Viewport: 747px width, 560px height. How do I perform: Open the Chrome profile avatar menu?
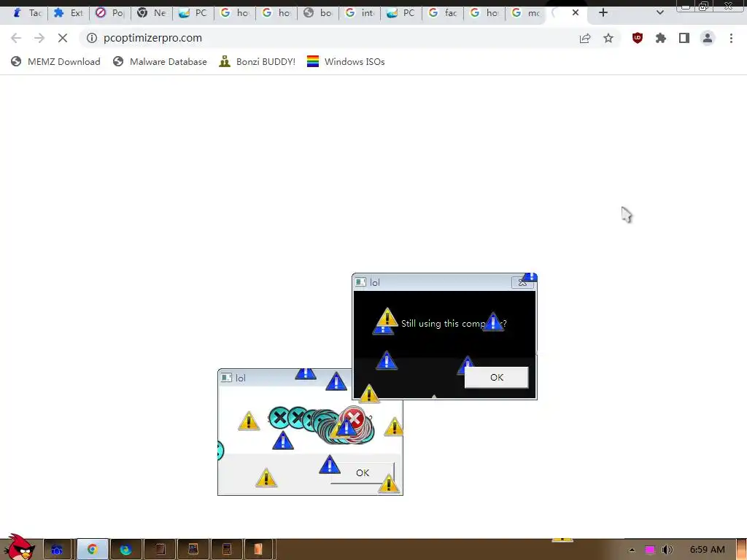(708, 38)
